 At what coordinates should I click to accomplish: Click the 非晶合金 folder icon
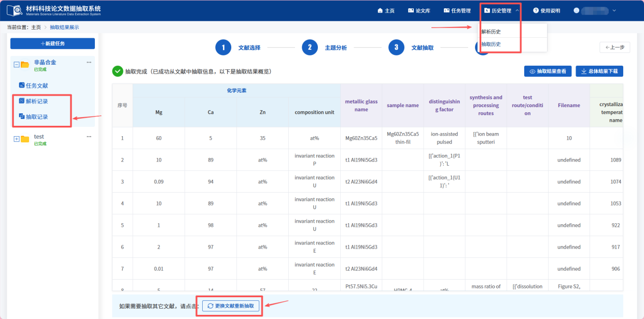(25, 65)
